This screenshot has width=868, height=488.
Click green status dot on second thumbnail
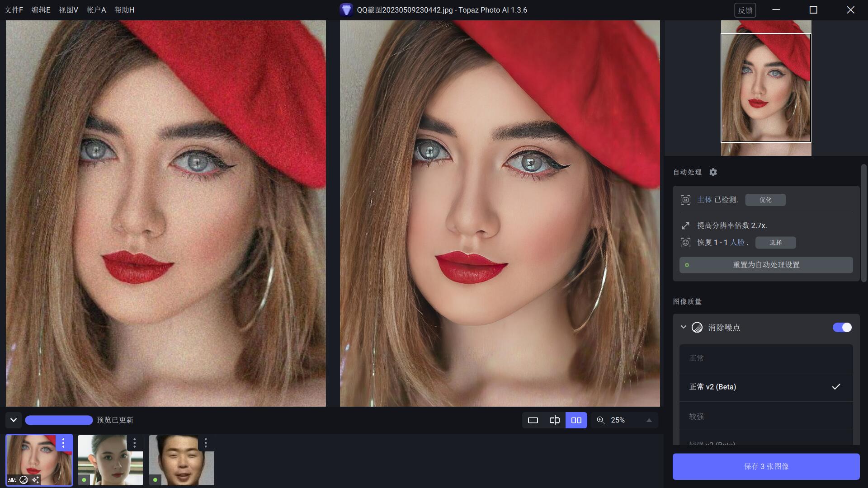pyautogui.click(x=84, y=480)
